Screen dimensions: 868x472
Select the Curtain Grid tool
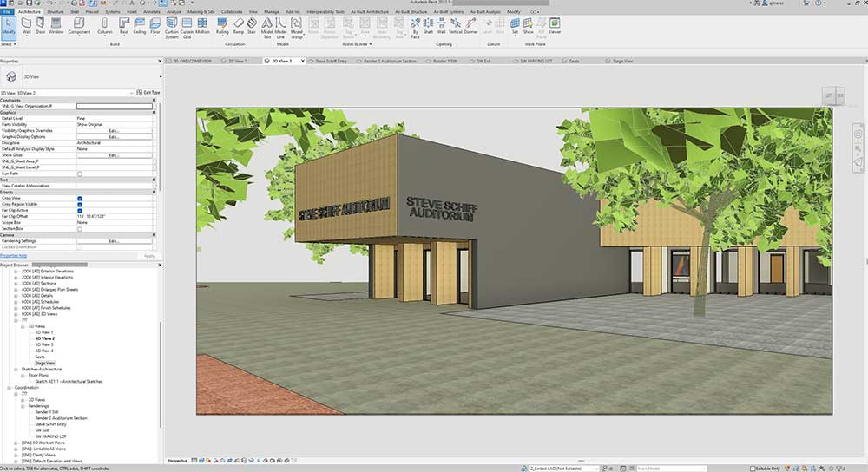[186, 24]
